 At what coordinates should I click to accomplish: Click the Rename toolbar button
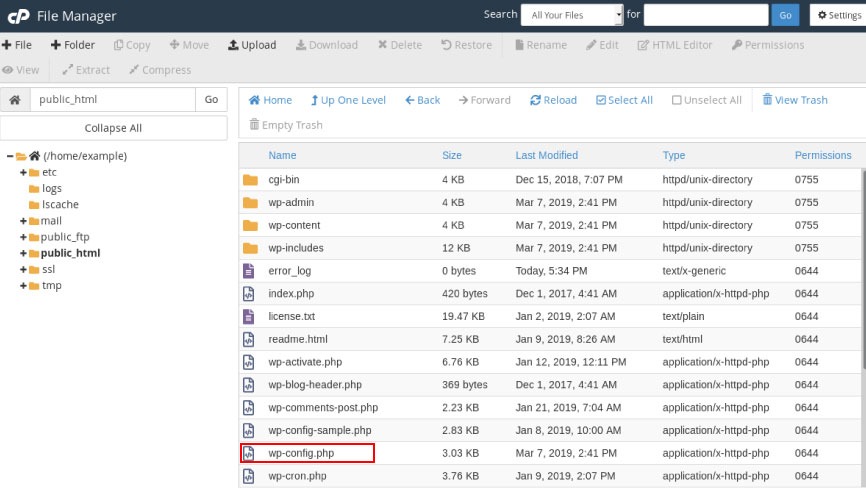click(x=541, y=45)
